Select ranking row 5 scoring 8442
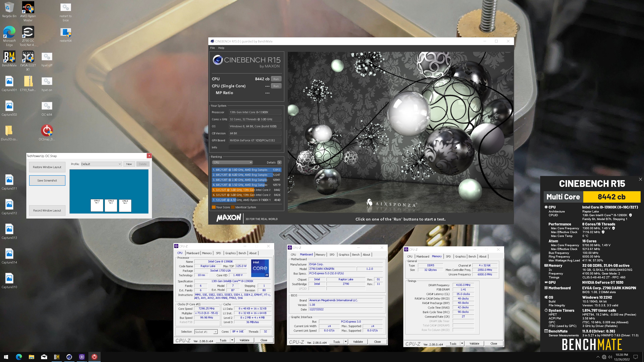The height and width of the screenshot is (362, 644). click(247, 190)
